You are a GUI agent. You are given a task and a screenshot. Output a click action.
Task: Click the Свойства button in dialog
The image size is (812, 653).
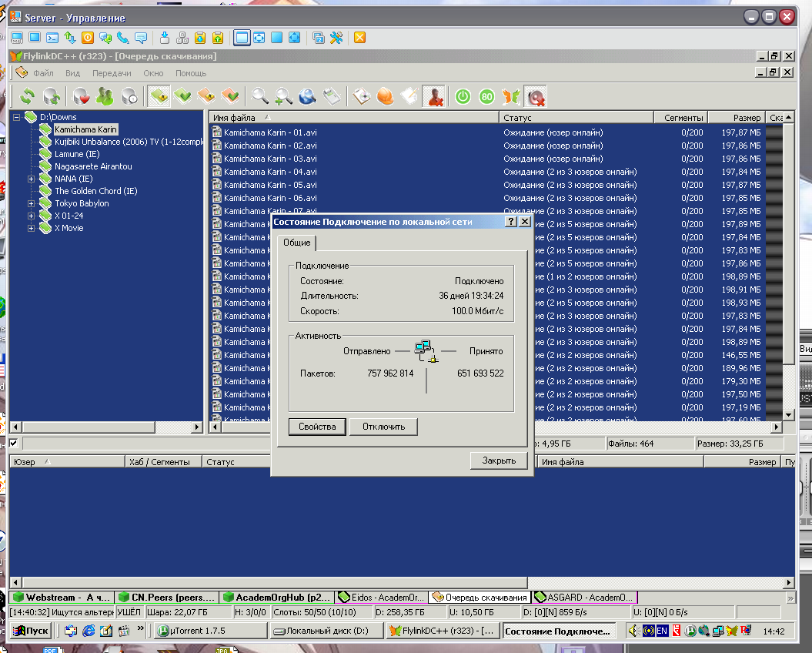click(317, 427)
